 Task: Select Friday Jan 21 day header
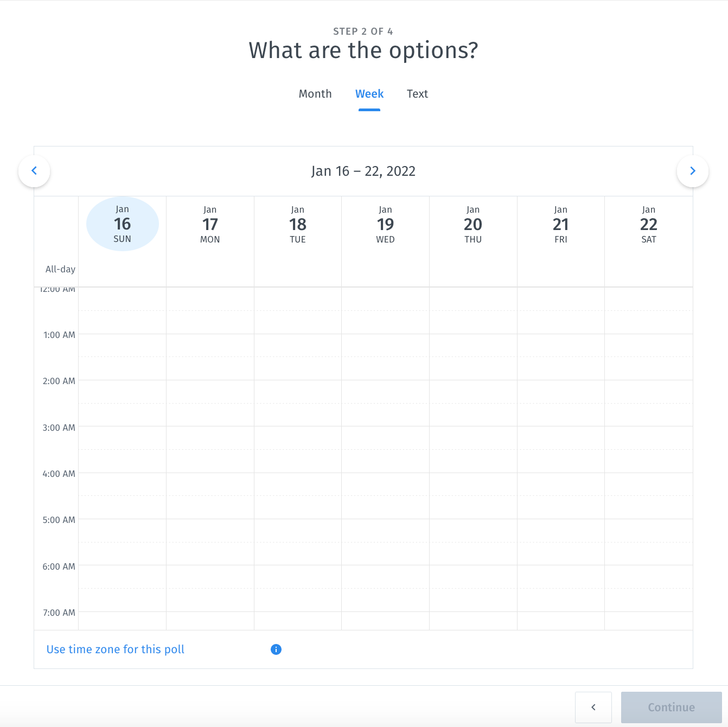point(560,224)
